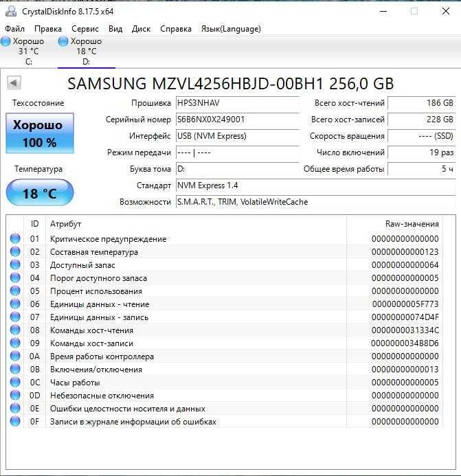Click status orb for attribute 03 Доступный запас
Viewport: 461px width, 476px height.
coord(15,264)
